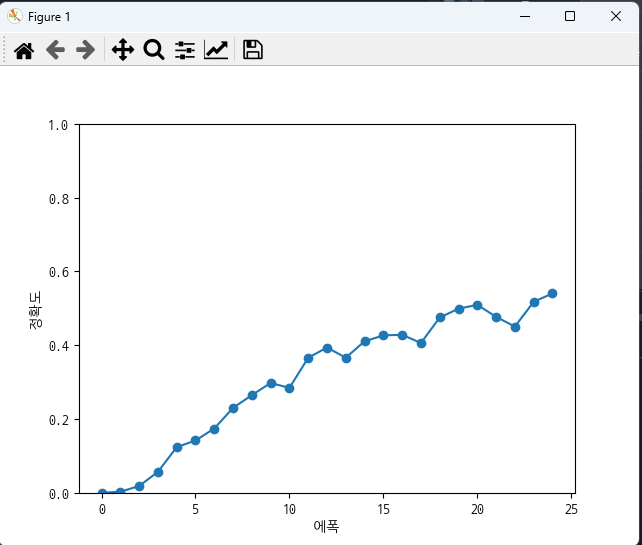The image size is (642, 545).
Task: Click the x-axis tick label 15
Action: [x=383, y=509]
